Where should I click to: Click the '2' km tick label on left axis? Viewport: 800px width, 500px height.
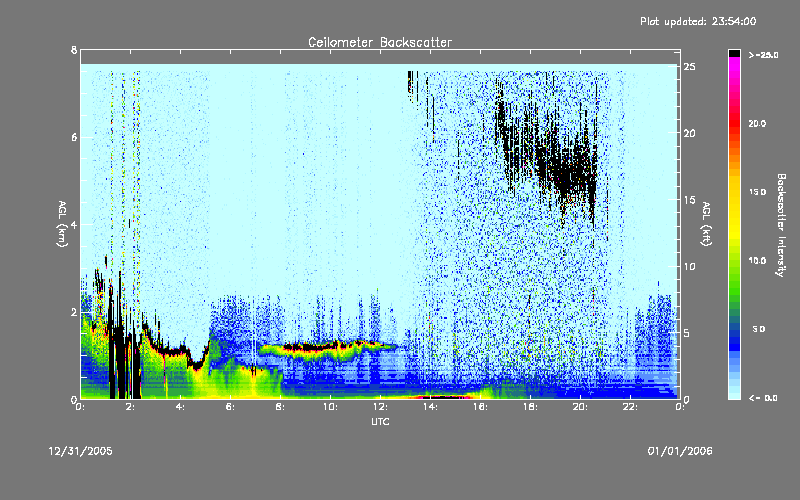click(x=74, y=312)
